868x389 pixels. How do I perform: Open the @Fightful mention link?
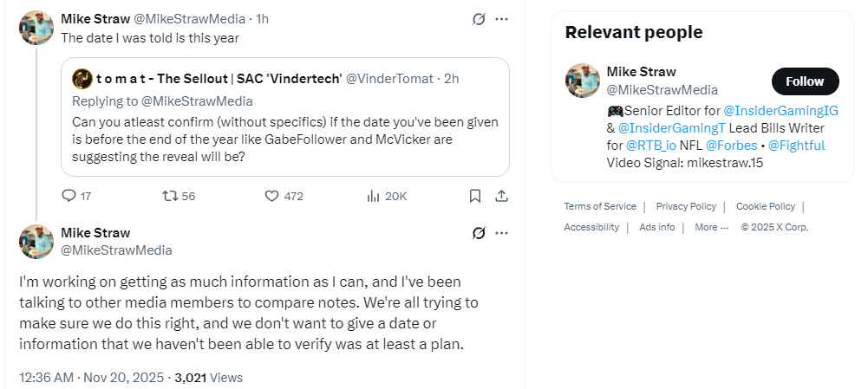tap(797, 146)
